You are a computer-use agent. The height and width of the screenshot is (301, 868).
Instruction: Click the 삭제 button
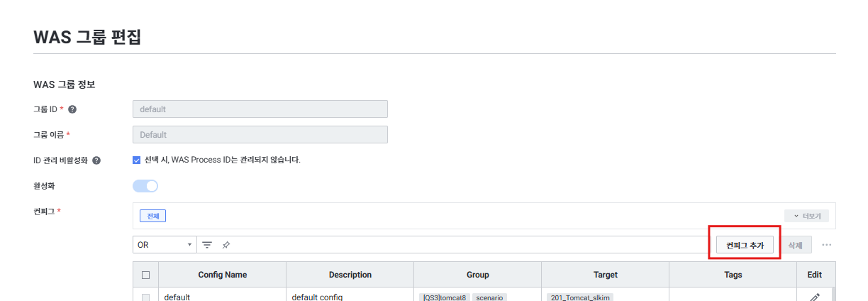click(795, 245)
